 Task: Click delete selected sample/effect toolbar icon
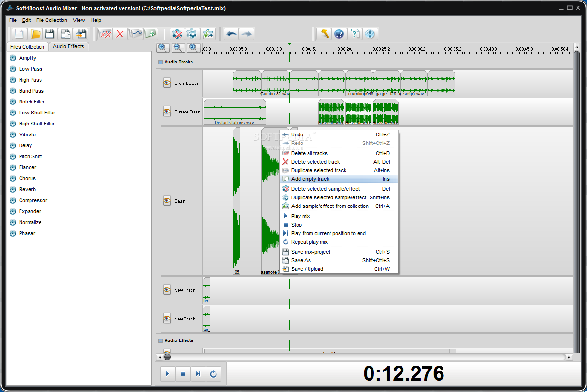click(x=177, y=34)
